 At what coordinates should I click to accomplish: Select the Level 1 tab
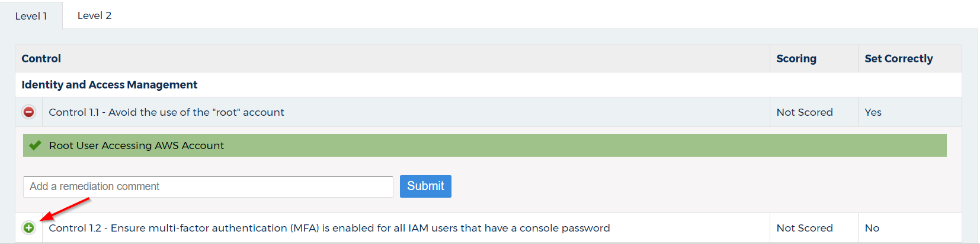(31, 16)
